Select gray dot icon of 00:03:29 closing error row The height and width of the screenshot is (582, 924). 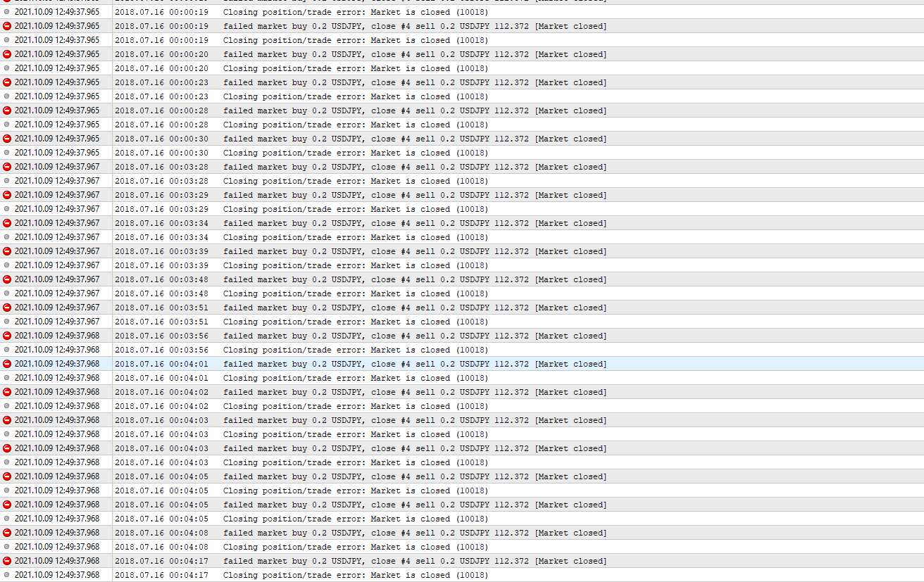pos(7,209)
